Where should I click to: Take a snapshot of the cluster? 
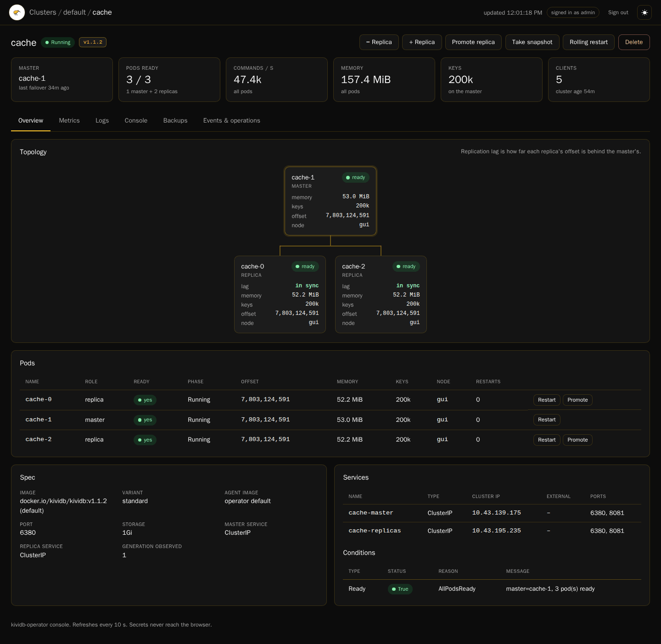coord(532,42)
